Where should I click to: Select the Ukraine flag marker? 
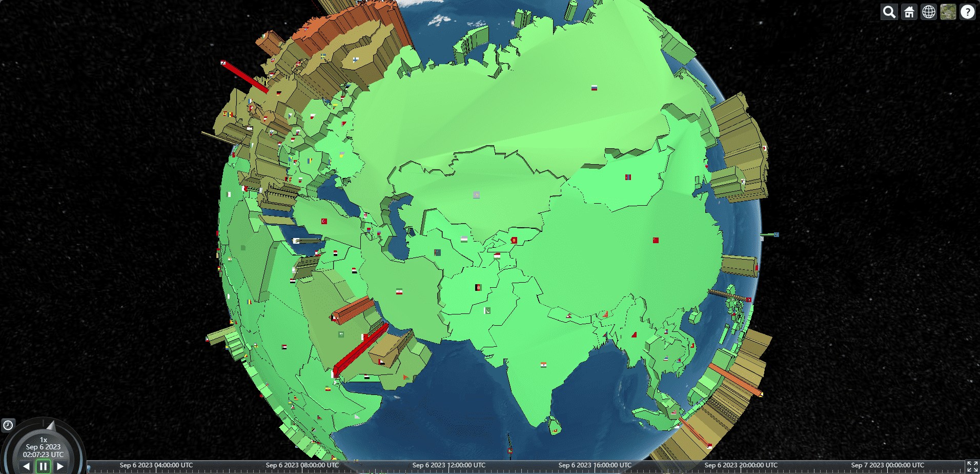pos(341,153)
